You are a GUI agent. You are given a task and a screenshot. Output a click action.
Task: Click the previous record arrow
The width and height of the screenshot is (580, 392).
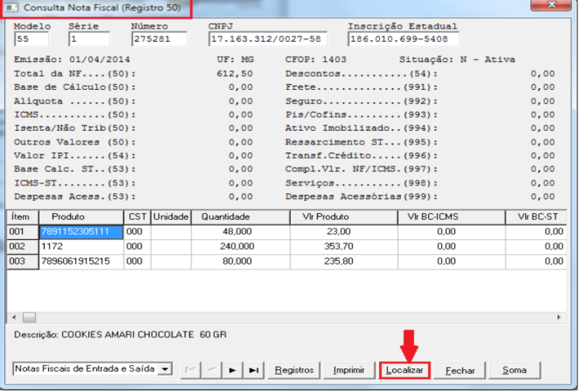(211, 370)
